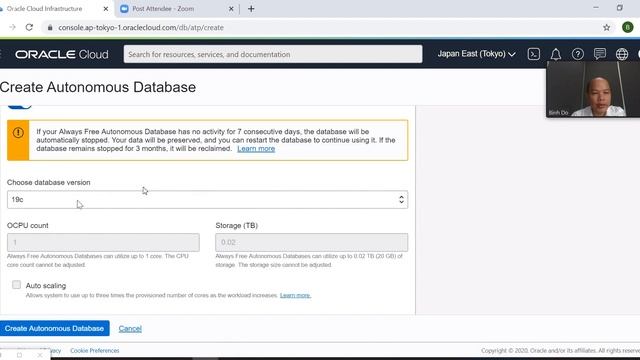Open the language globe icon

pos(622,54)
